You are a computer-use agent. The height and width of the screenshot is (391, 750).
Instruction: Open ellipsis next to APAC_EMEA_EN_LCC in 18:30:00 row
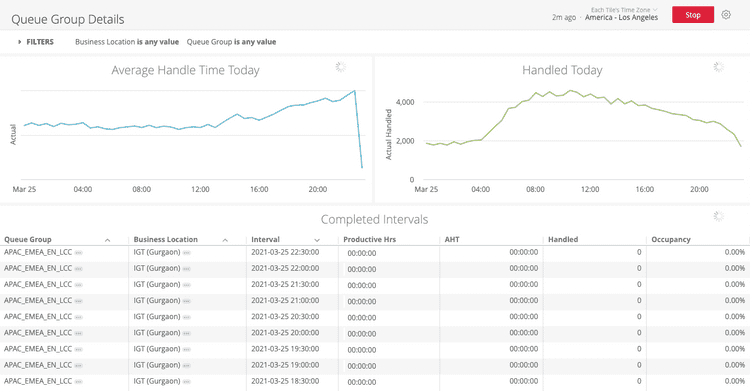(x=78, y=382)
